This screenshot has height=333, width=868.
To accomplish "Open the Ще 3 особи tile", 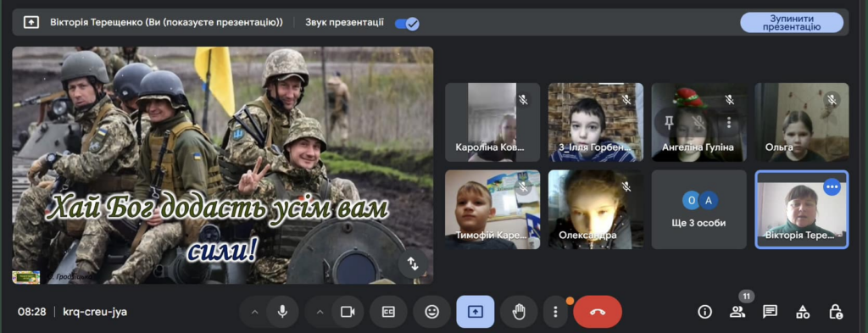I will (698, 209).
